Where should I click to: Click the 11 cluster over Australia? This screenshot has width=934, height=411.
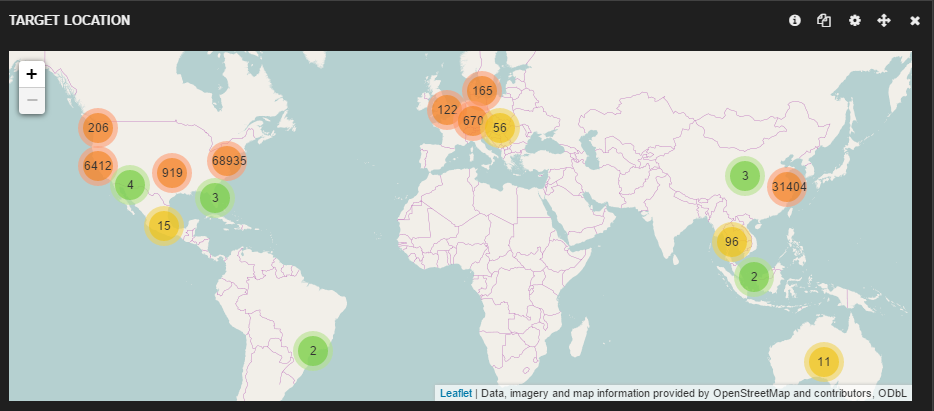(x=824, y=362)
